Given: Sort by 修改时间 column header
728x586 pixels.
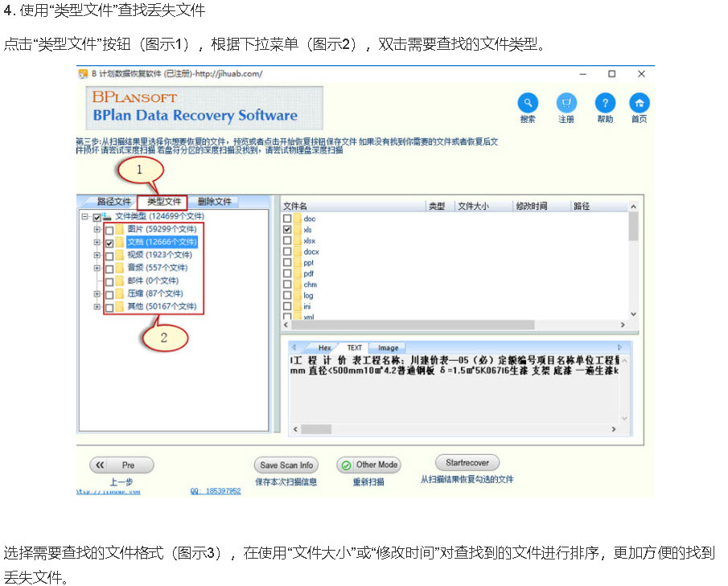Looking at the screenshot, I should point(541,206).
